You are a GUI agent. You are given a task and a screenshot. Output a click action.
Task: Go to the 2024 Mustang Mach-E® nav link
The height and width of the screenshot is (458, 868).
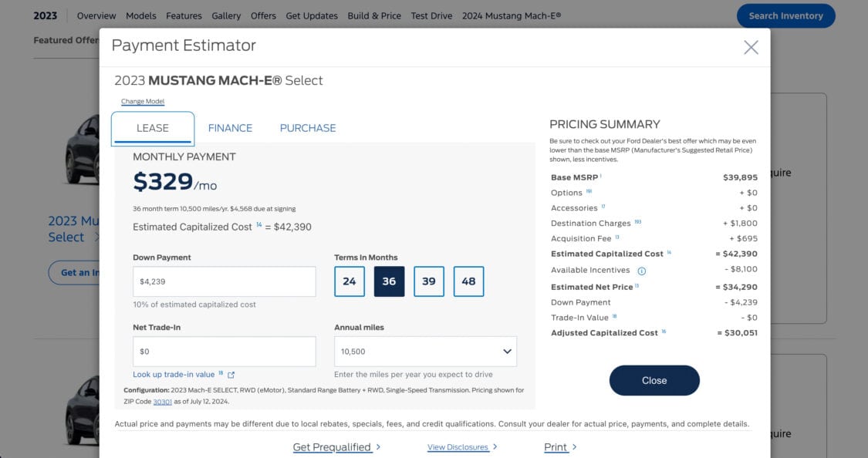click(x=512, y=16)
